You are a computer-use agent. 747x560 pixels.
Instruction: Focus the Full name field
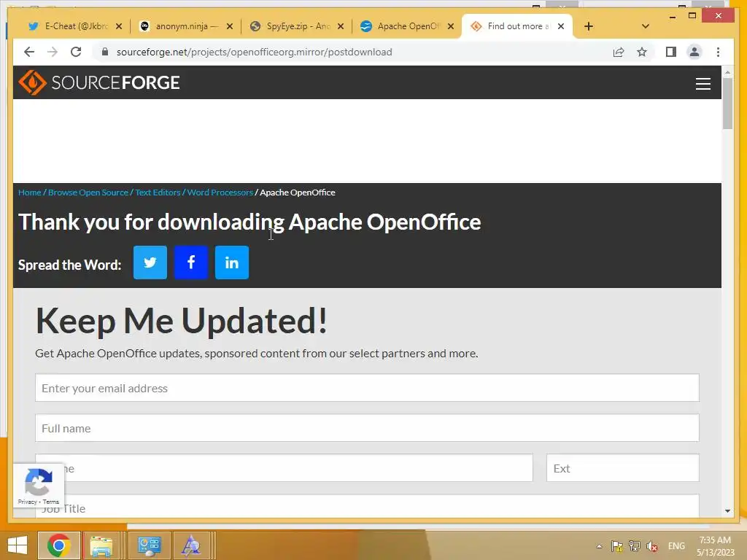[x=367, y=427]
